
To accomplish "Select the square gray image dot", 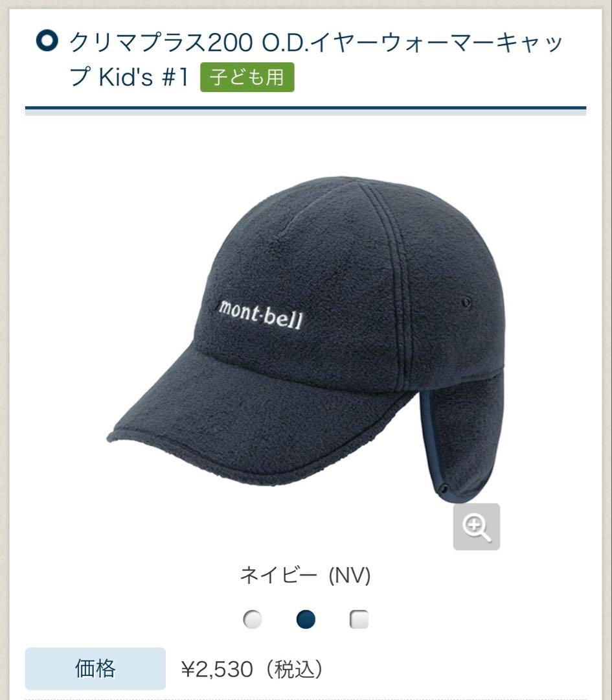I will [x=359, y=619].
